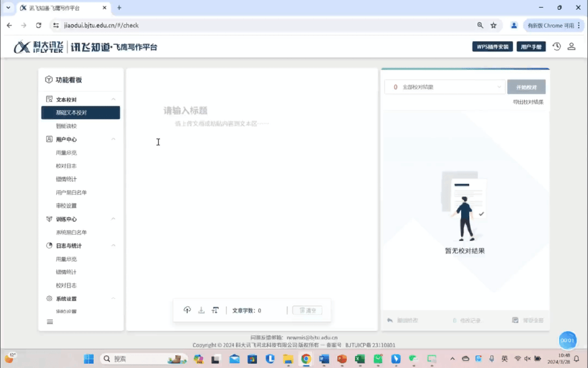This screenshot has width=588, height=368.
Task: Open the history clock icon in header
Action: pos(556,46)
